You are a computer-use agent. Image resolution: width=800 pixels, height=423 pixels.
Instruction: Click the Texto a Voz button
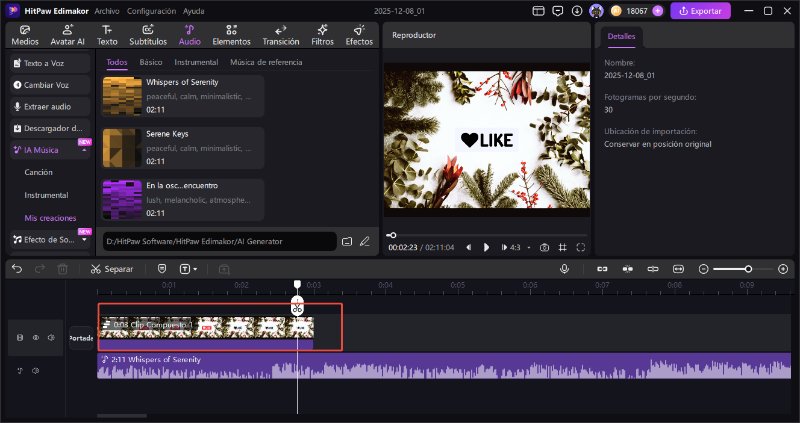click(x=49, y=62)
